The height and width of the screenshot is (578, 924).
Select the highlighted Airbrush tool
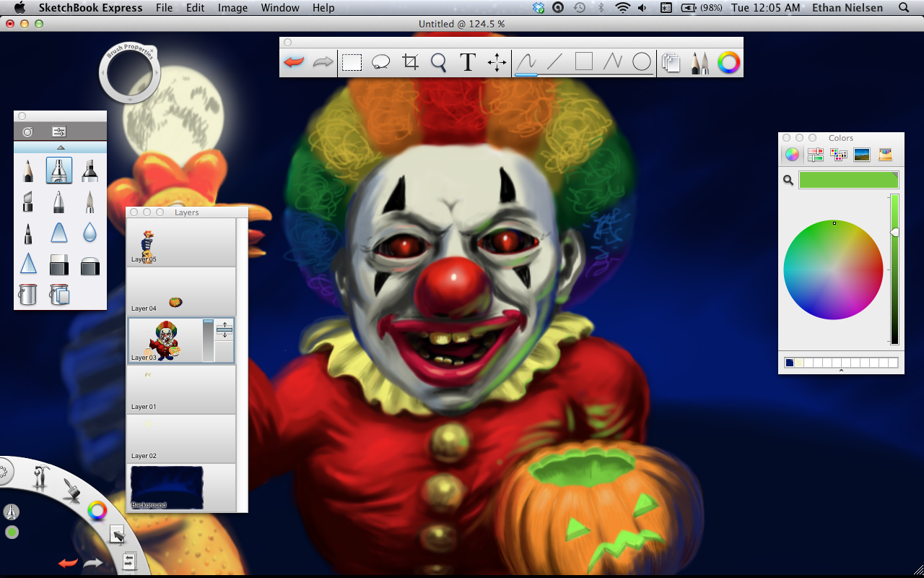[x=58, y=171]
